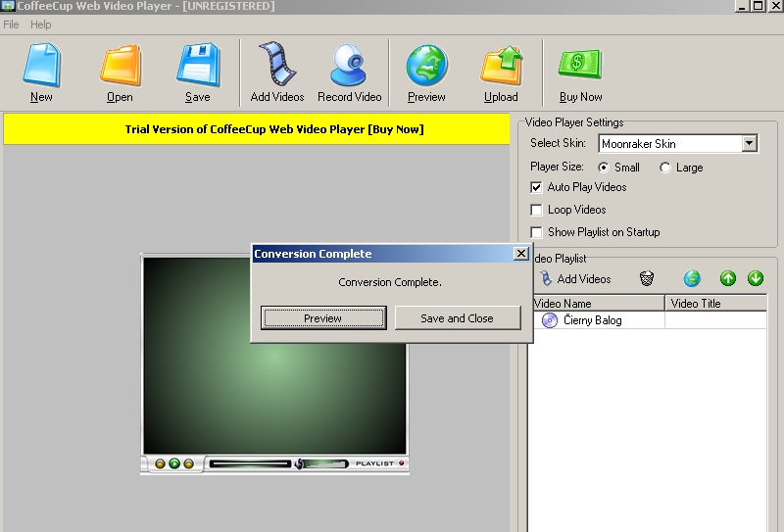
Task: Open the File menu
Action: [x=11, y=24]
